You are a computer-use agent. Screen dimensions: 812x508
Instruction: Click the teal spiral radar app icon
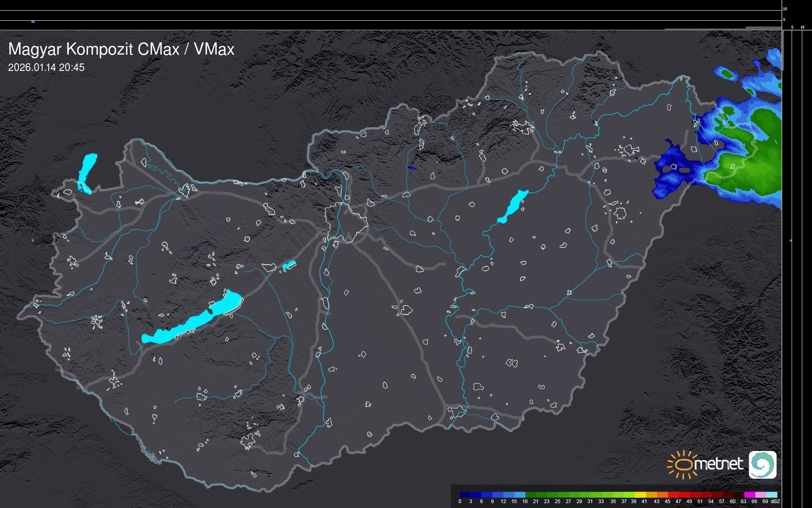point(762,464)
